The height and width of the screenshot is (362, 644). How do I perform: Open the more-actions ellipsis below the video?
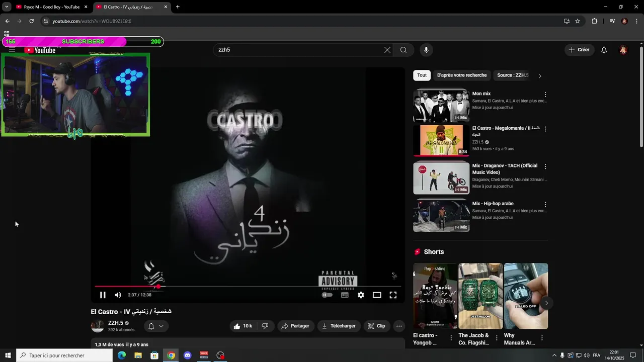399,326
